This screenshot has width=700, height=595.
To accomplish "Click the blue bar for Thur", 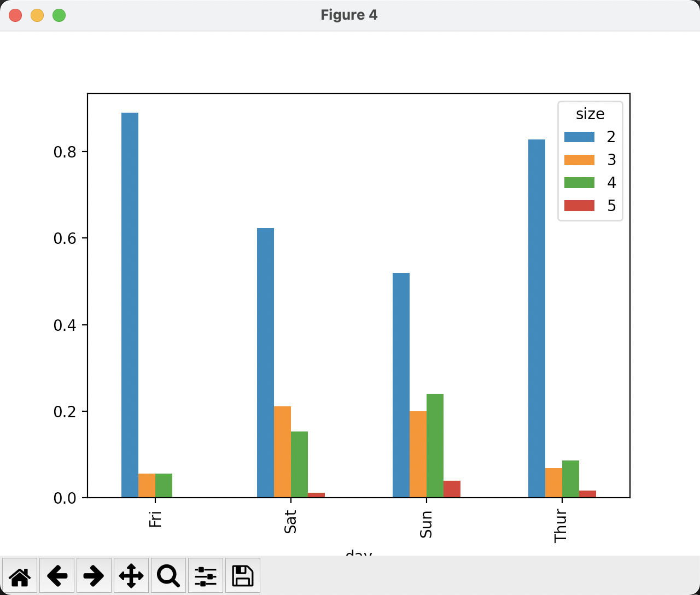I will pyautogui.click(x=536, y=318).
